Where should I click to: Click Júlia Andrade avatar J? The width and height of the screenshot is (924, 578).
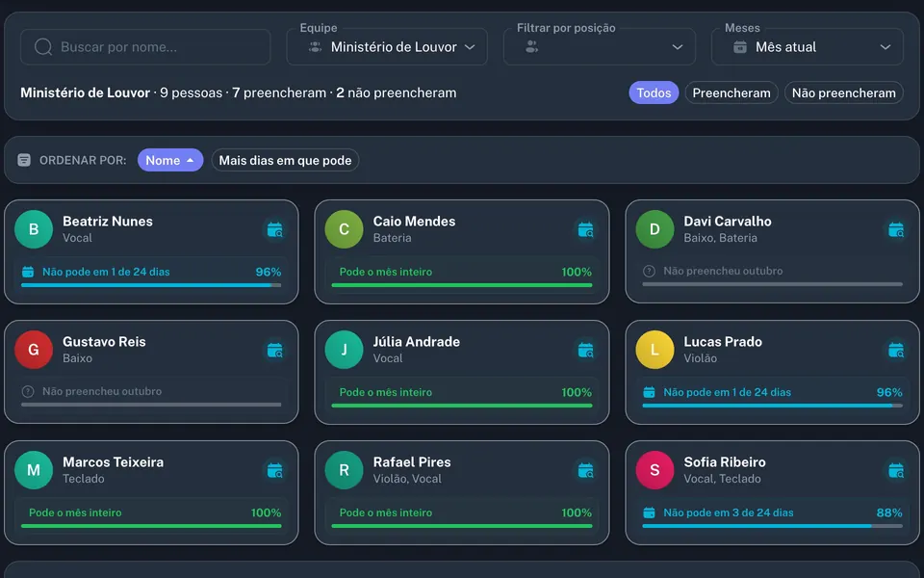tap(345, 350)
